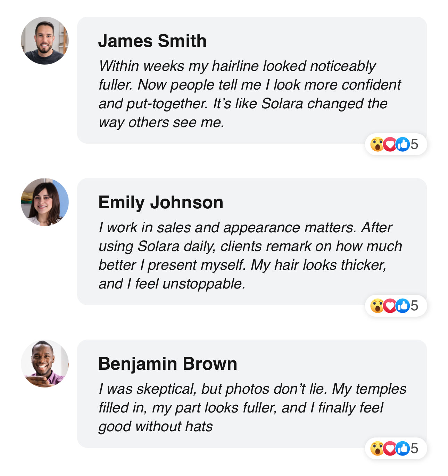Open Benjamin Brown's profile picture
This screenshot has width=448, height=476.
(x=45, y=364)
